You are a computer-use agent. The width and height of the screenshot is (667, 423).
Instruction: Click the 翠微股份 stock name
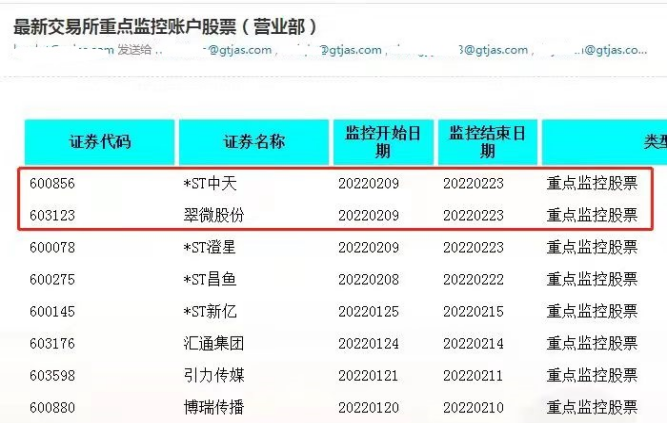coord(213,215)
